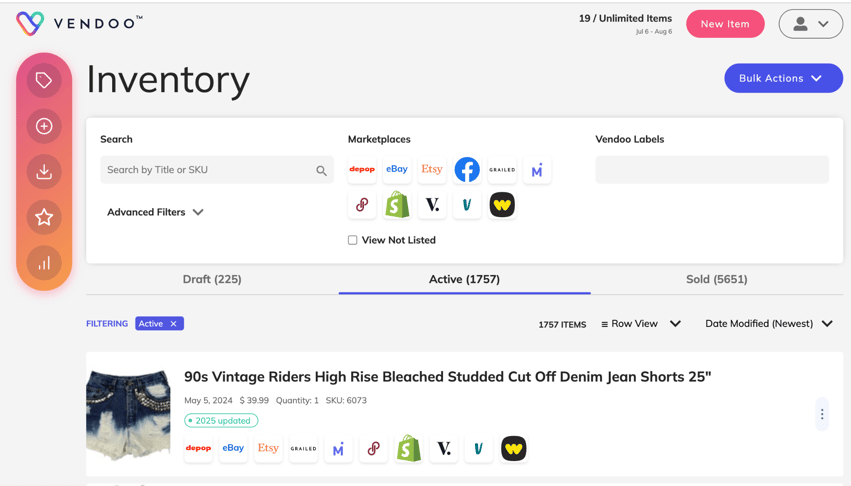This screenshot has width=851, height=486.
Task: Filter by Shopify marketplace in filter panel
Action: pos(397,205)
